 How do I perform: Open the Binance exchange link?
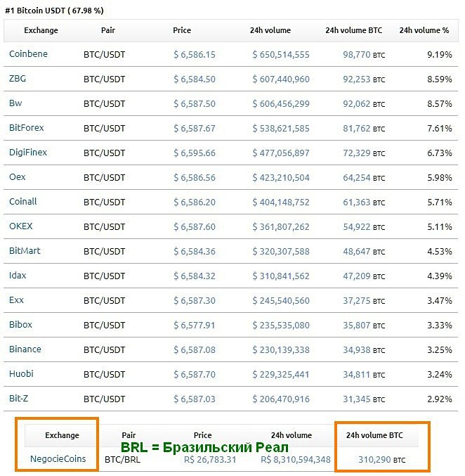(25, 349)
